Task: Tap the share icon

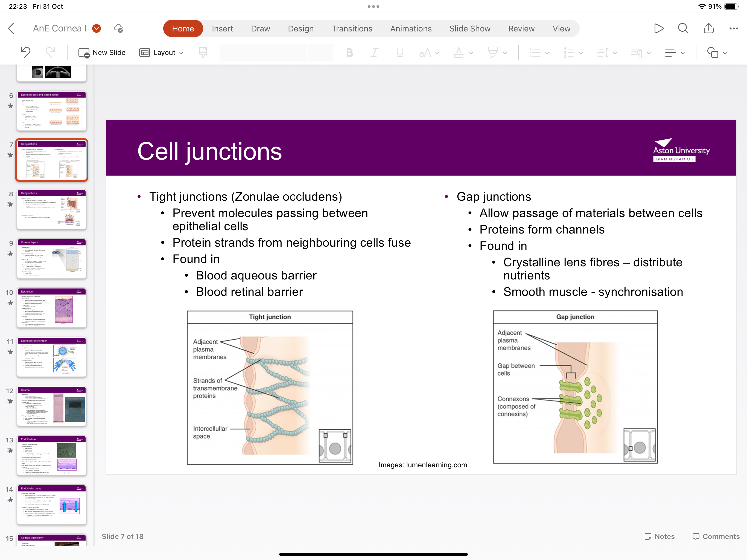Action: [708, 28]
